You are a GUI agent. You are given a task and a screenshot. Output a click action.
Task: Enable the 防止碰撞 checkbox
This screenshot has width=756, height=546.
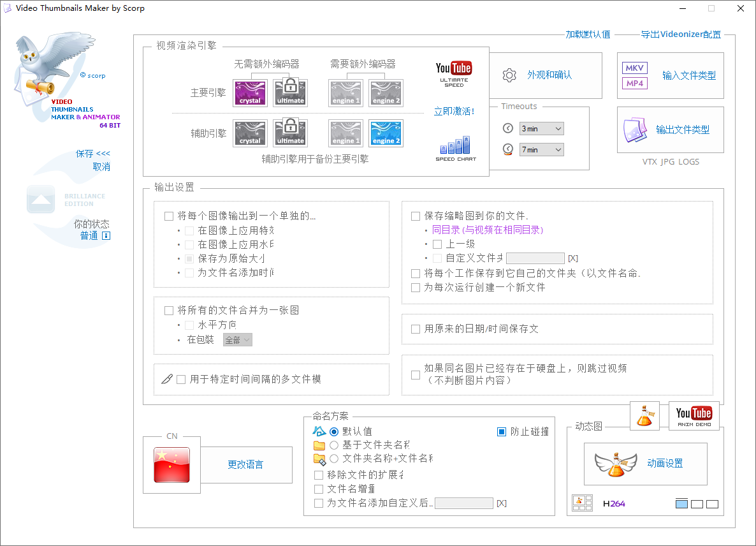501,431
